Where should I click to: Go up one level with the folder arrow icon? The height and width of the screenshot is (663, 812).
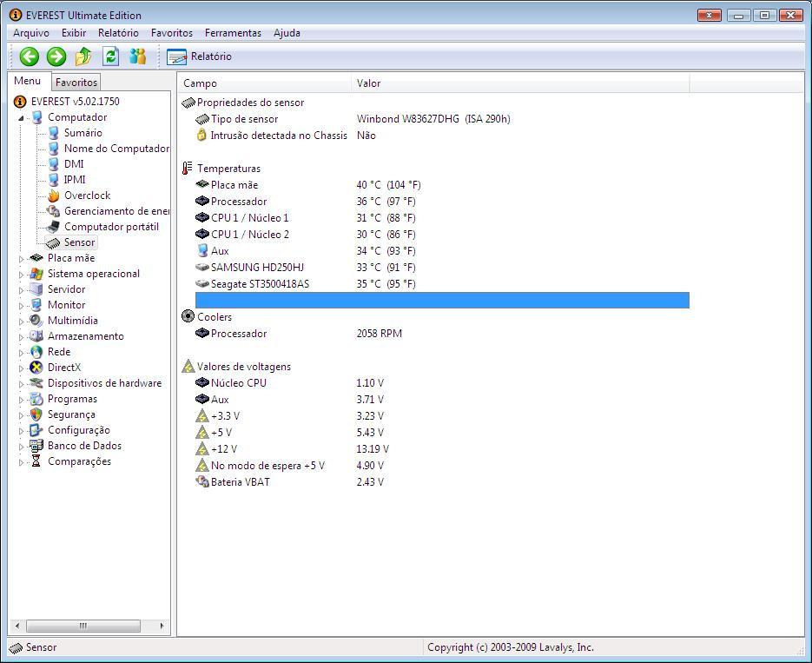83,56
